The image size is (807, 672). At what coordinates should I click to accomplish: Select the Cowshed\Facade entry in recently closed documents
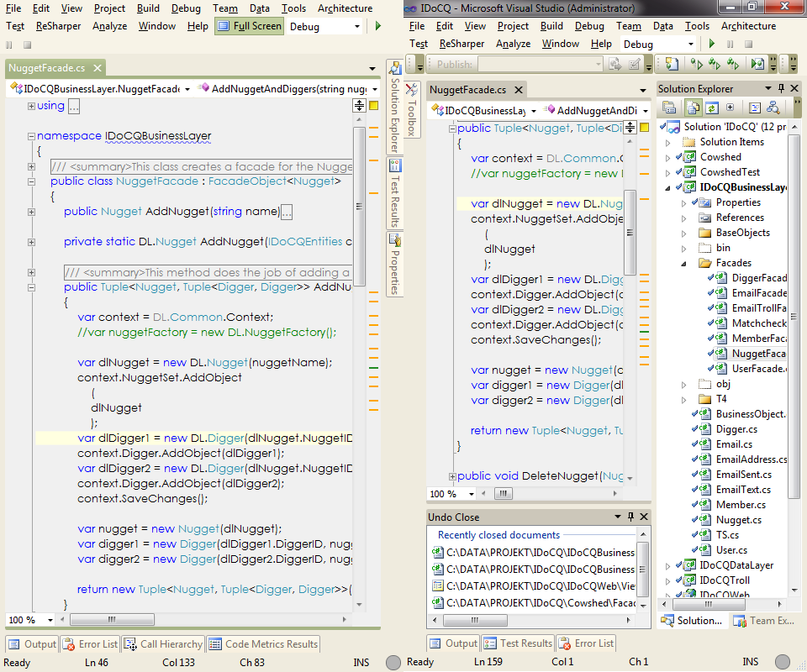click(x=535, y=603)
